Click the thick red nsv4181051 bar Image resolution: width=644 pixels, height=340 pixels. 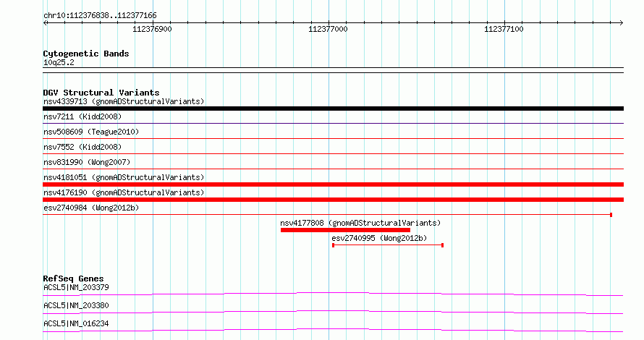[x=333, y=184]
